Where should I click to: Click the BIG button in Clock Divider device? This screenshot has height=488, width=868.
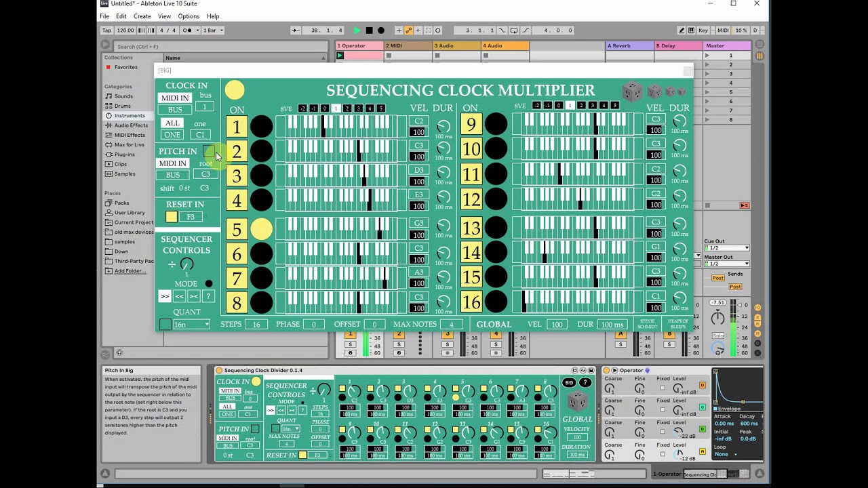pos(569,383)
